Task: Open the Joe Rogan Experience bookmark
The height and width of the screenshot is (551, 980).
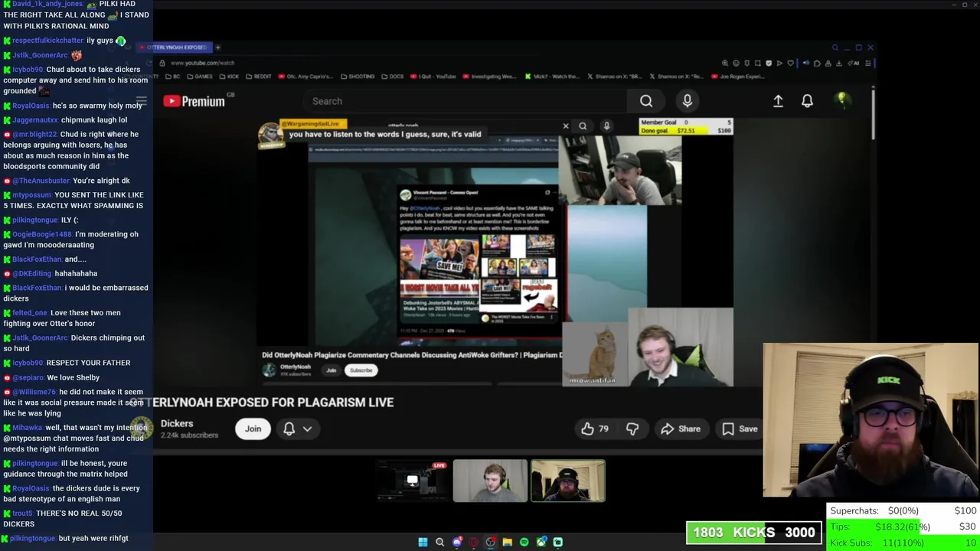Action: click(738, 77)
